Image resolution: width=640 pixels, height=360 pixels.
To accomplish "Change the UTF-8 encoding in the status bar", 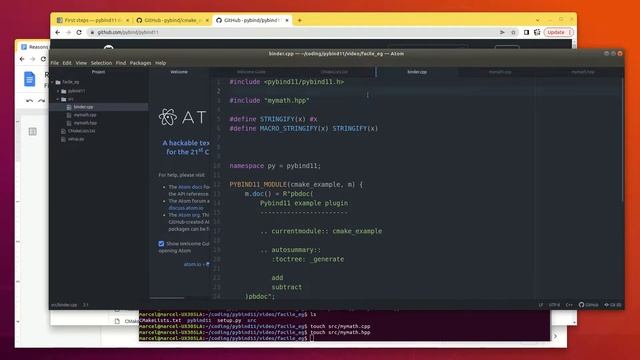I will click(554, 305).
